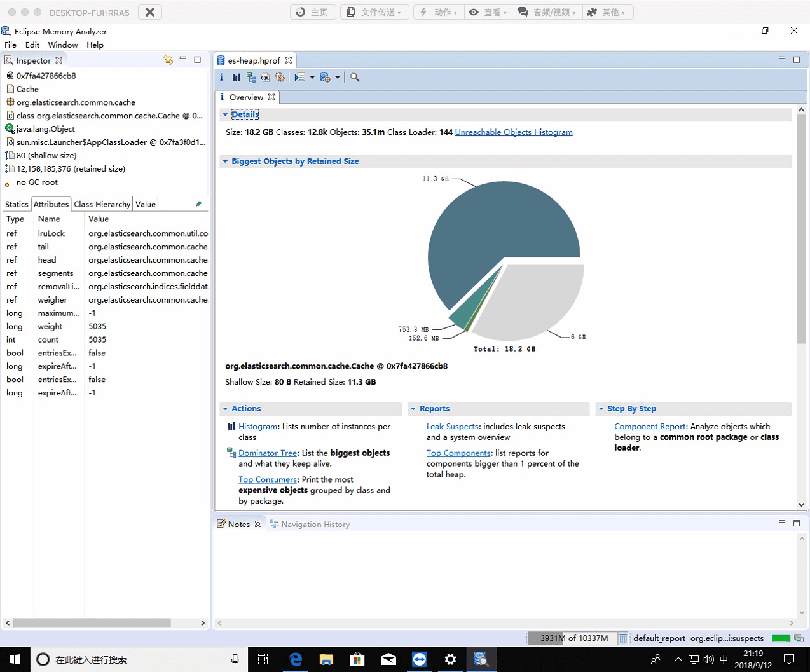The height and width of the screenshot is (672, 810).
Task: Switch to the Value tab
Action: click(146, 204)
